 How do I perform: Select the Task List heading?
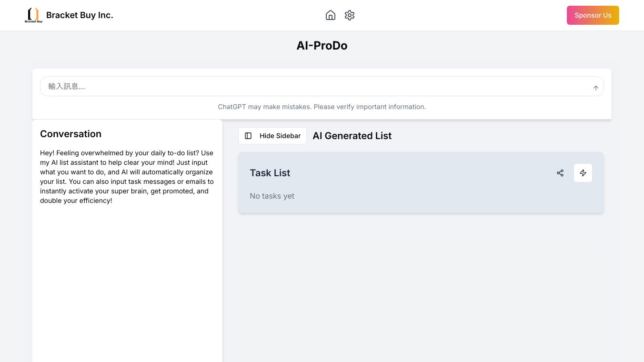coord(270,173)
